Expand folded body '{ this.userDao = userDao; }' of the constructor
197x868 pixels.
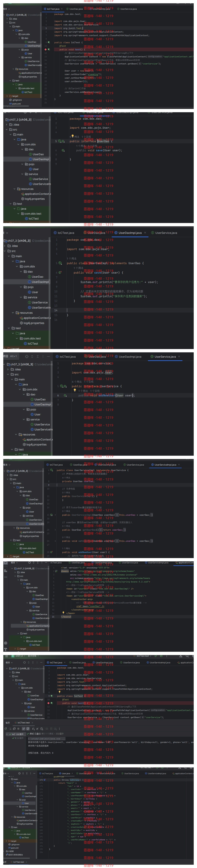pos(134,515)
